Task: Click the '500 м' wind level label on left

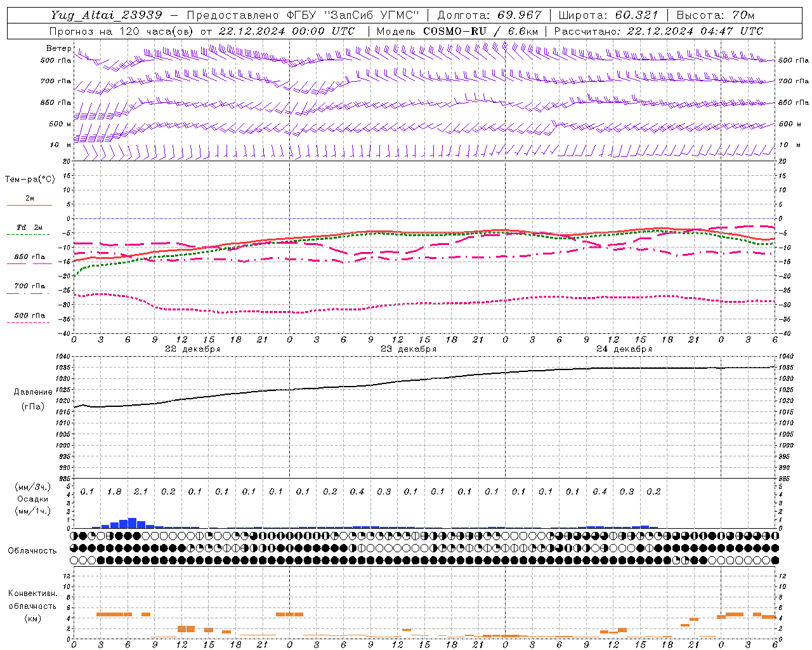Action: [61, 124]
